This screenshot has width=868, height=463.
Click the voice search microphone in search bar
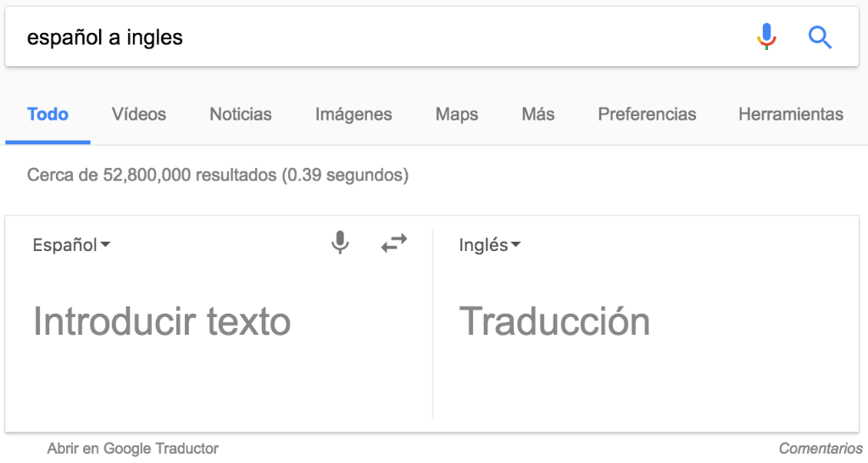pos(766,36)
